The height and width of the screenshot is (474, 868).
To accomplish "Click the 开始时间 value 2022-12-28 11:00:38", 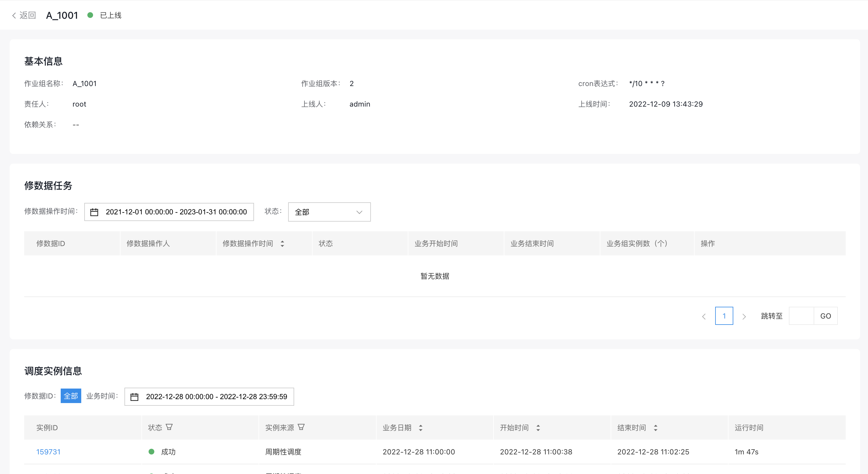I will pos(536,452).
